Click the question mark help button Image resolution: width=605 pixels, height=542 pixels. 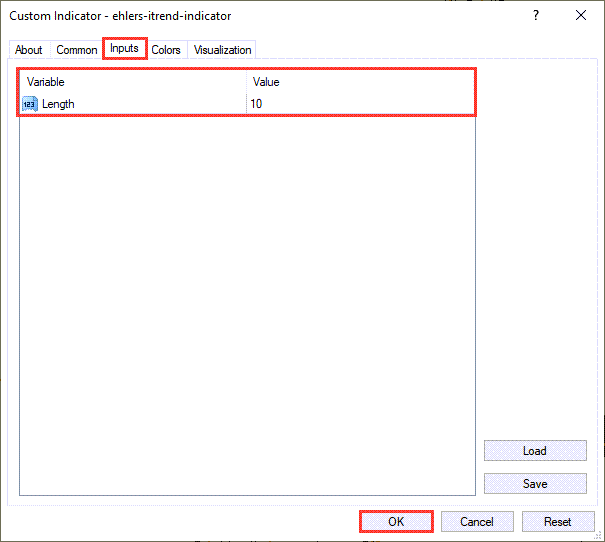pos(536,16)
